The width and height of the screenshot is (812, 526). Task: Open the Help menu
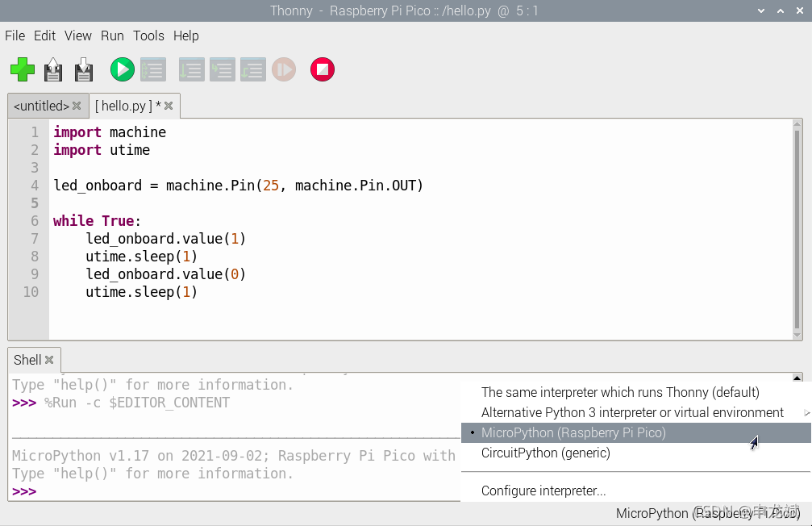(x=186, y=35)
